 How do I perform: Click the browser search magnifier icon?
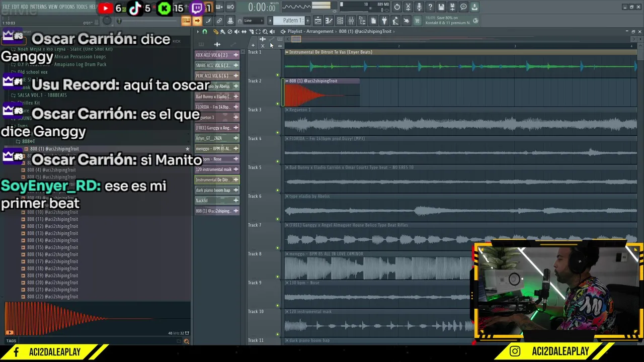186,341
